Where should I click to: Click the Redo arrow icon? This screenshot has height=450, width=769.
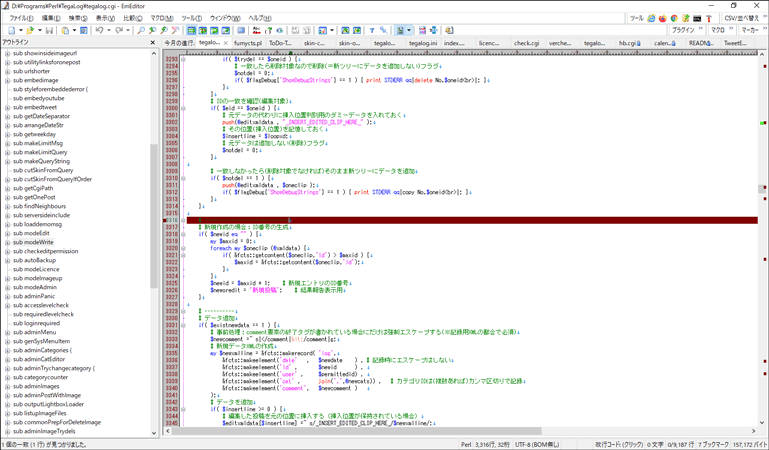[x=119, y=30]
